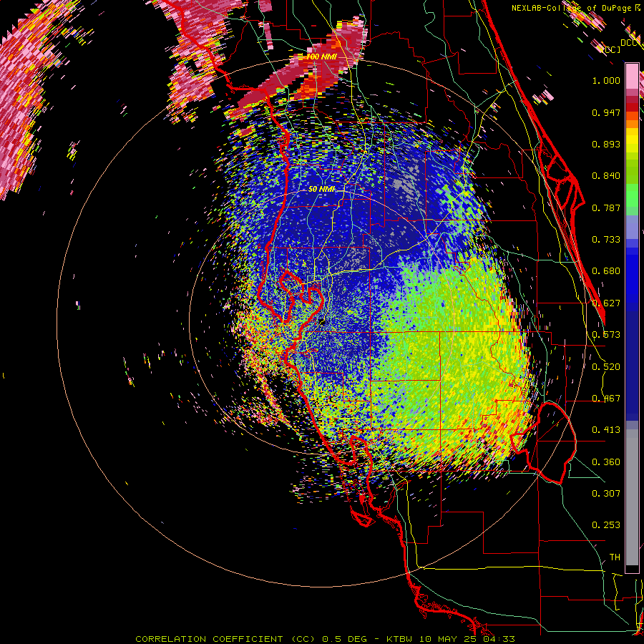Select the 0.733 scale value

(x=606, y=240)
